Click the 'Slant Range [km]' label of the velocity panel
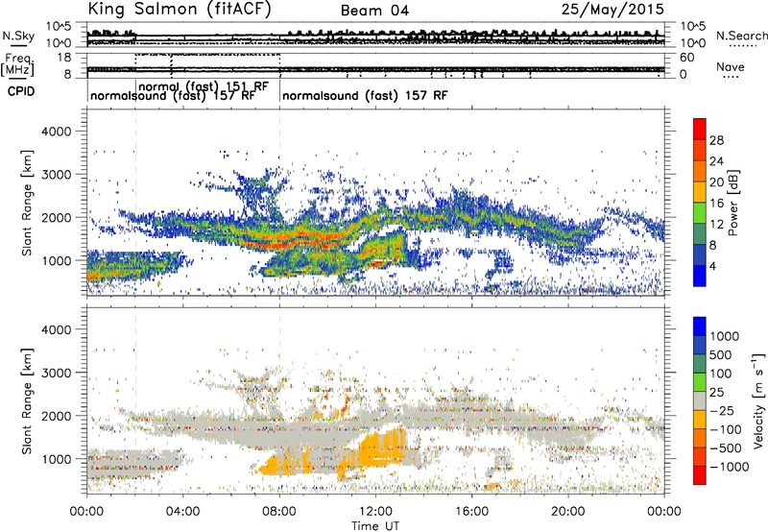This screenshot has width=768, height=532. (27, 400)
